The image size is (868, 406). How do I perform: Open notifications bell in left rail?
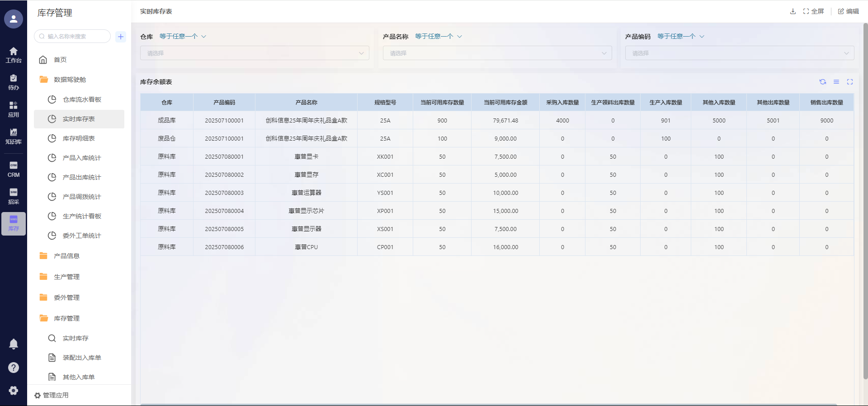14,344
